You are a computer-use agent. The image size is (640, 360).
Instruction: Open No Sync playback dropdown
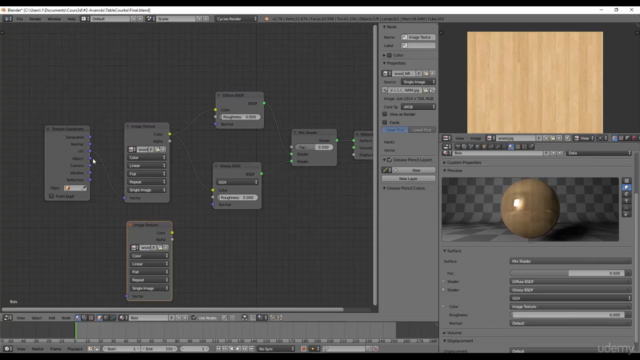tap(276, 349)
